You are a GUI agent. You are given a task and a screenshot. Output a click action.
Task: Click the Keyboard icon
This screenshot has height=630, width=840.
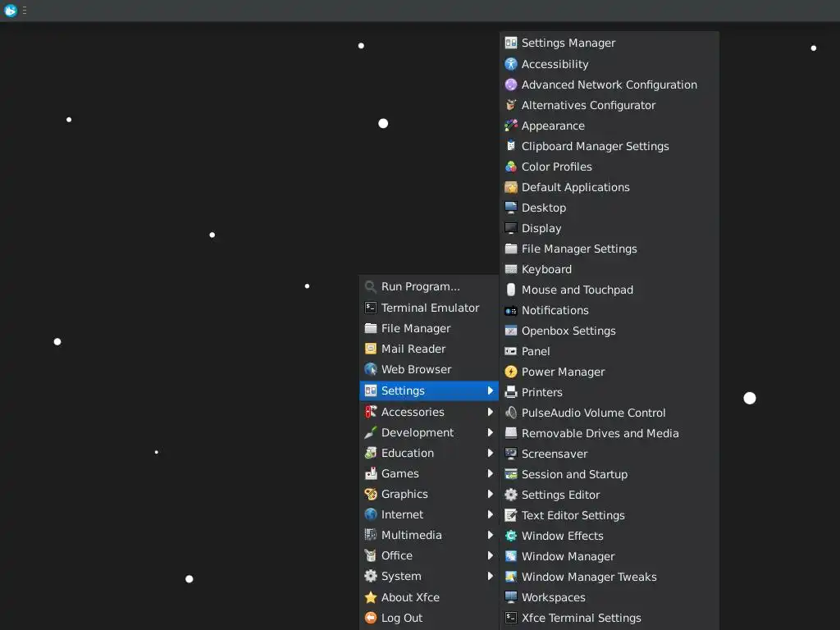[510, 269]
